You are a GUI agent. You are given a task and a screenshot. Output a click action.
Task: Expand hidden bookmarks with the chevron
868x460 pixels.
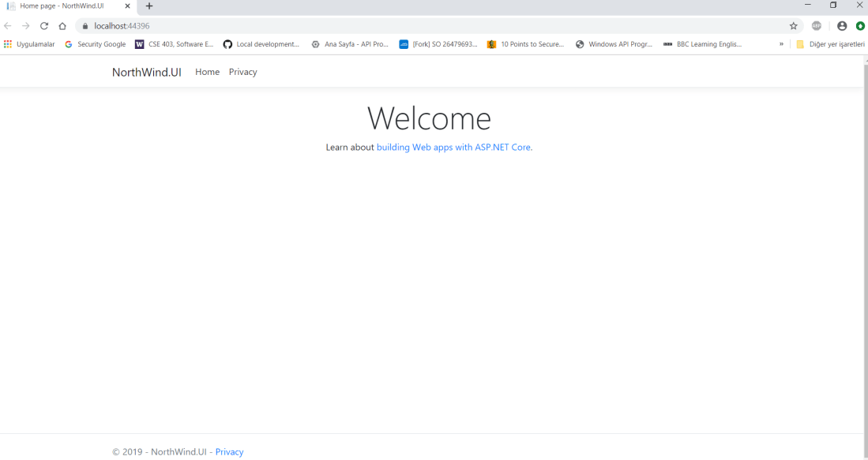(781, 44)
